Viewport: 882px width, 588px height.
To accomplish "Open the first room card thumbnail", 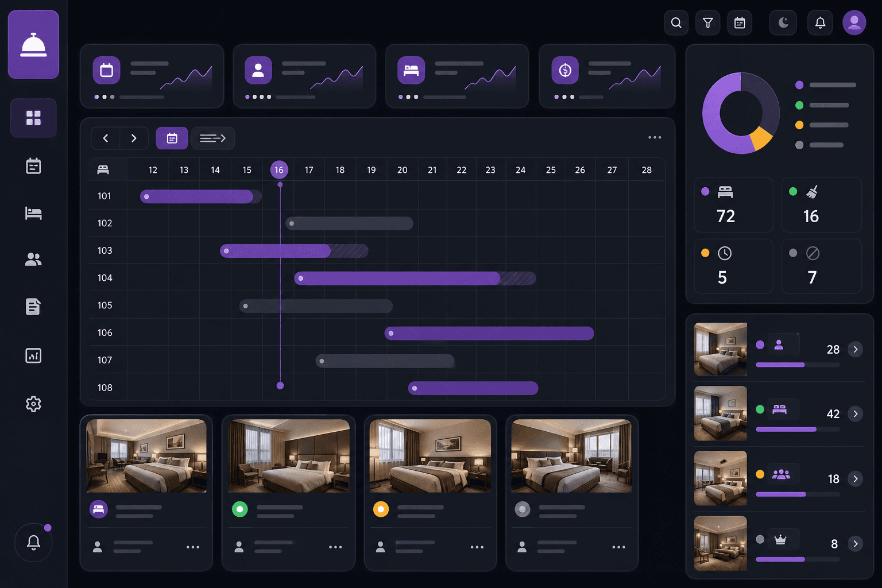I will click(146, 456).
